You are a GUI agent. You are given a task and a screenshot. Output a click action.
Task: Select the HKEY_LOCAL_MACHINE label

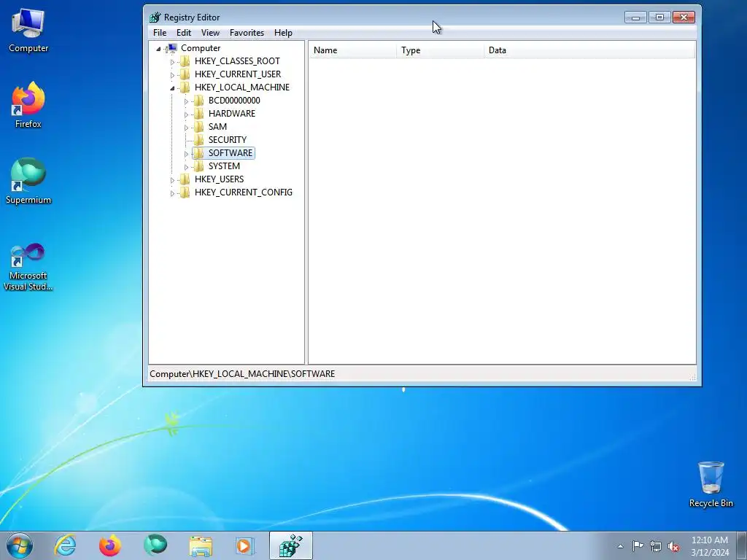pyautogui.click(x=242, y=87)
